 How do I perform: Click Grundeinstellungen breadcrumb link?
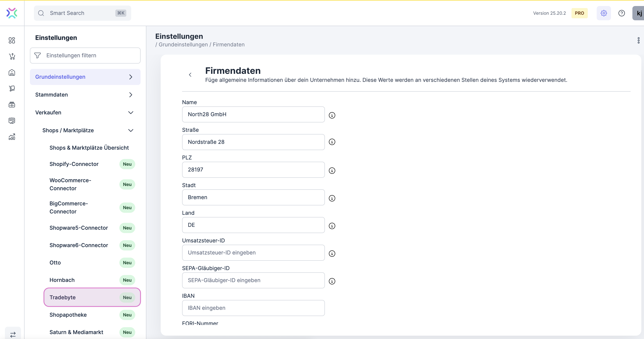coord(183,44)
